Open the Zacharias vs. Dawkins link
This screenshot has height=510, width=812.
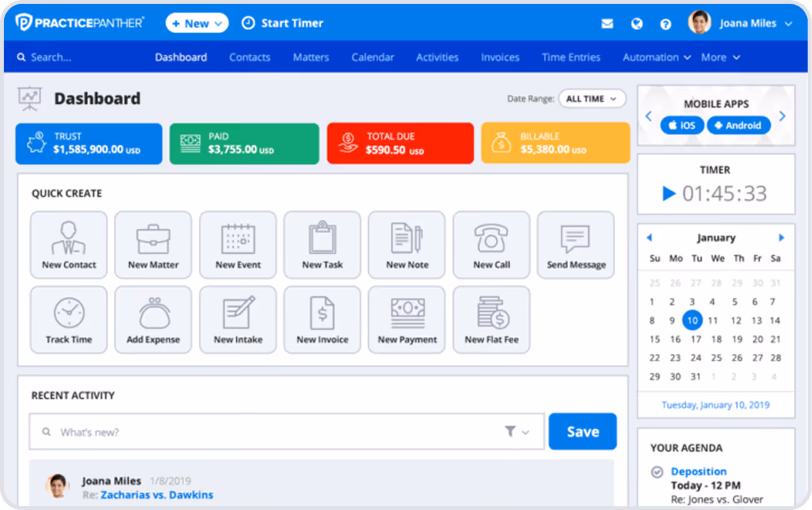click(x=157, y=495)
